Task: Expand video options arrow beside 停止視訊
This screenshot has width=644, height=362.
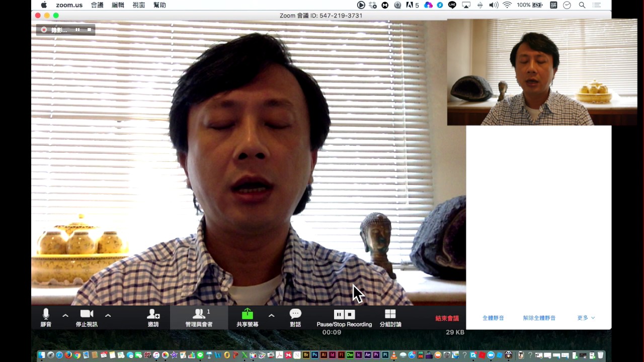Action: pyautogui.click(x=108, y=316)
